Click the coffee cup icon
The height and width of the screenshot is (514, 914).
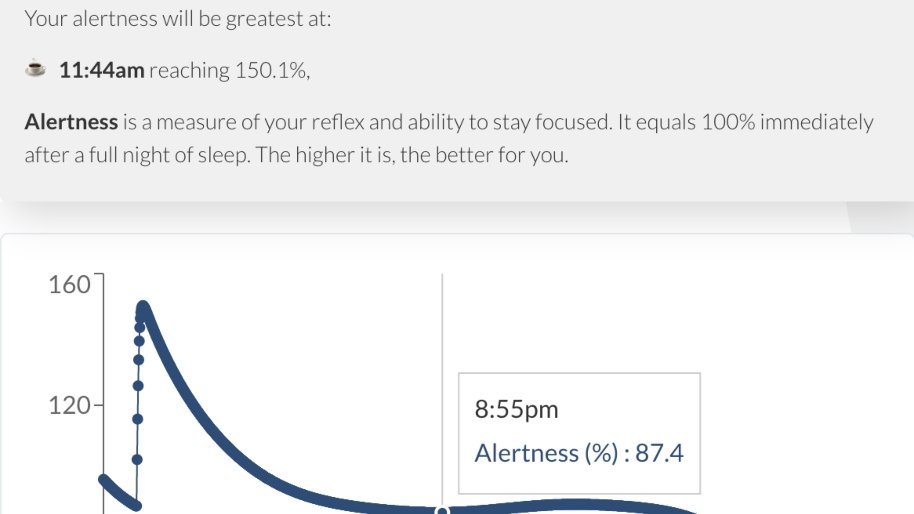pyautogui.click(x=36, y=70)
